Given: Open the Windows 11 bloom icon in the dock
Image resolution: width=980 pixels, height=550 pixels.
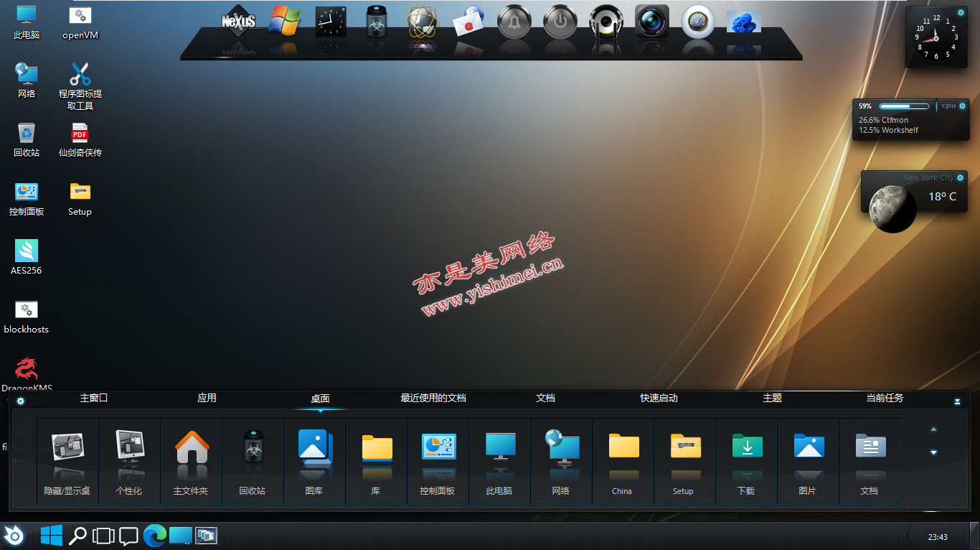Looking at the screenshot, I should pos(744,22).
